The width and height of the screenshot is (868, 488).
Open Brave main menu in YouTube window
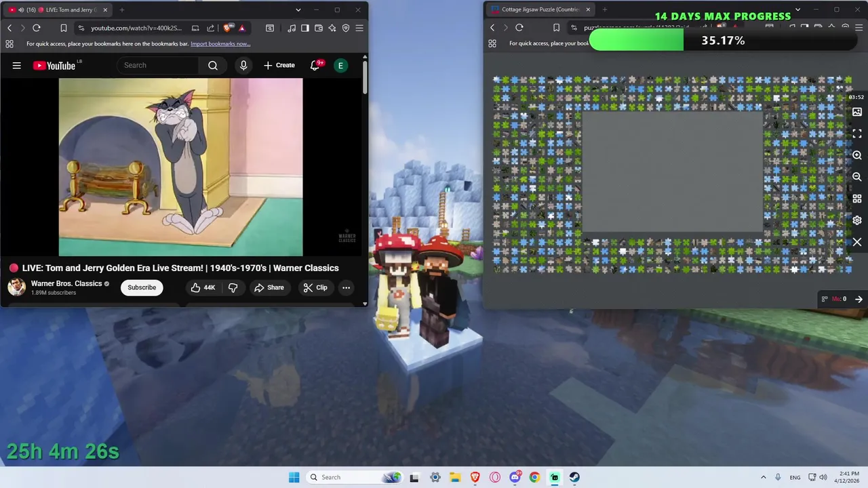pyautogui.click(x=359, y=28)
